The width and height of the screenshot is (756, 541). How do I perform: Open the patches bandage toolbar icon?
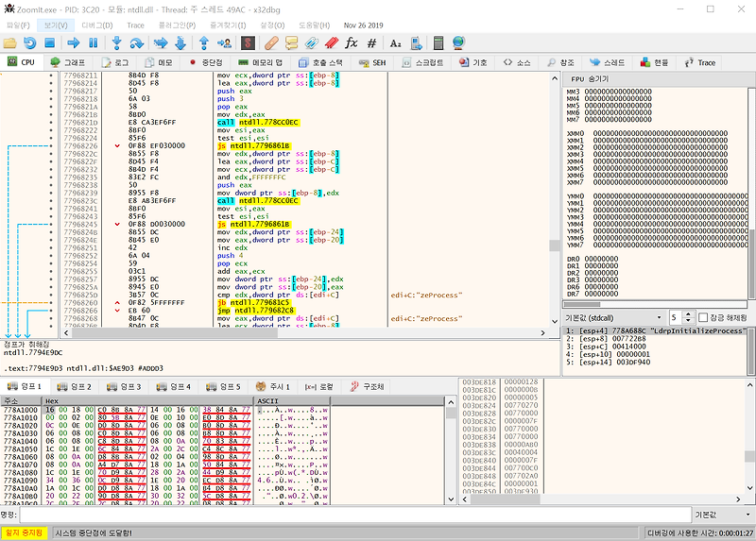pyautogui.click(x=270, y=43)
